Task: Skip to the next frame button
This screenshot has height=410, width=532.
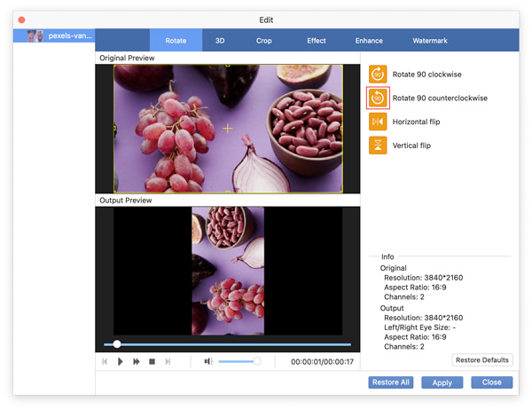Action: point(168,362)
